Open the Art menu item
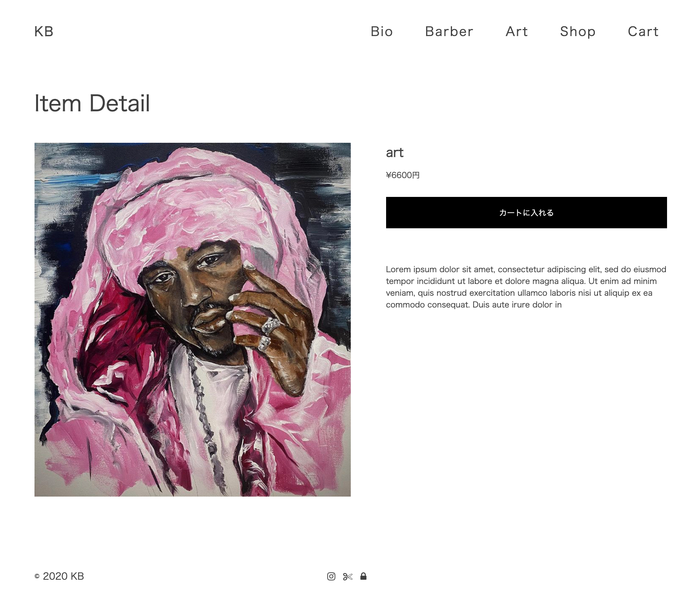Image resolution: width=700 pixels, height=597 pixels. click(x=517, y=31)
